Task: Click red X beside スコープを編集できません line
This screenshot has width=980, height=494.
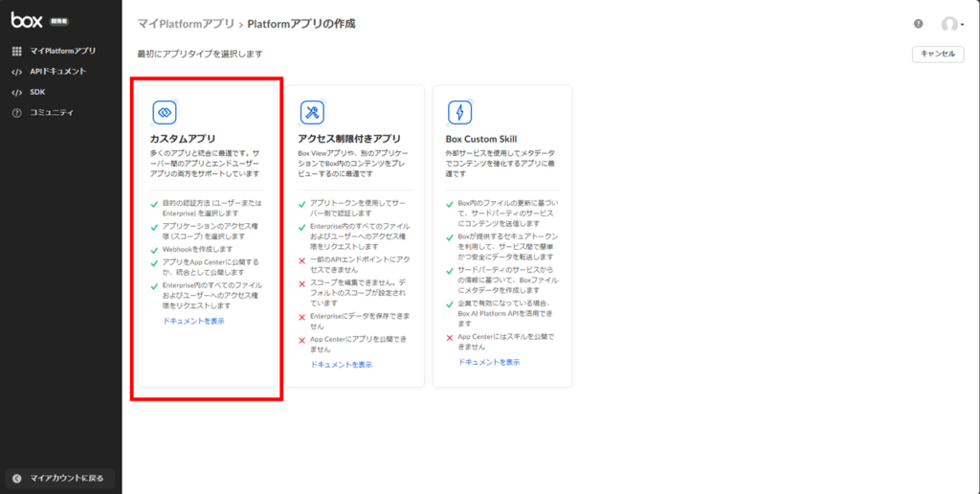Action: [301, 283]
